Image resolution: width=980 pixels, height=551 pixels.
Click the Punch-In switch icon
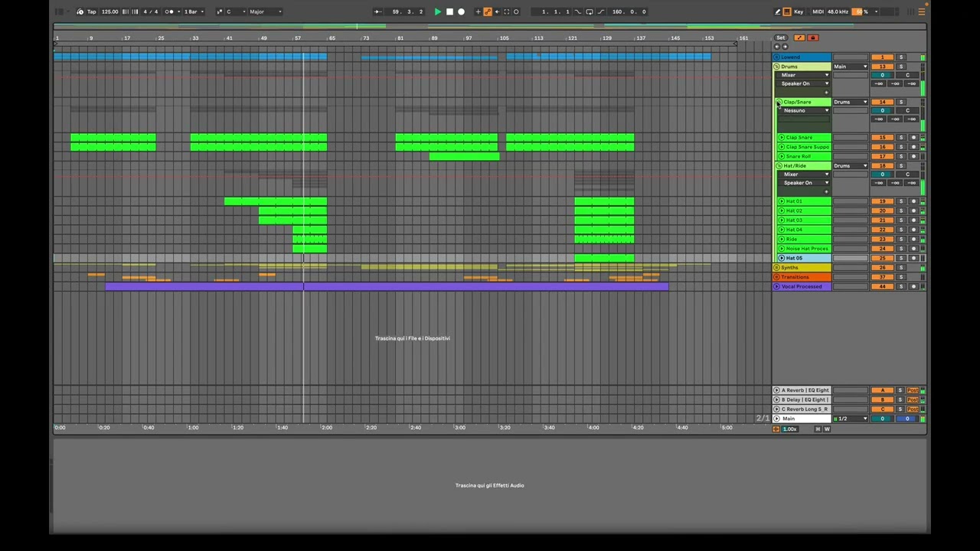pos(577,11)
